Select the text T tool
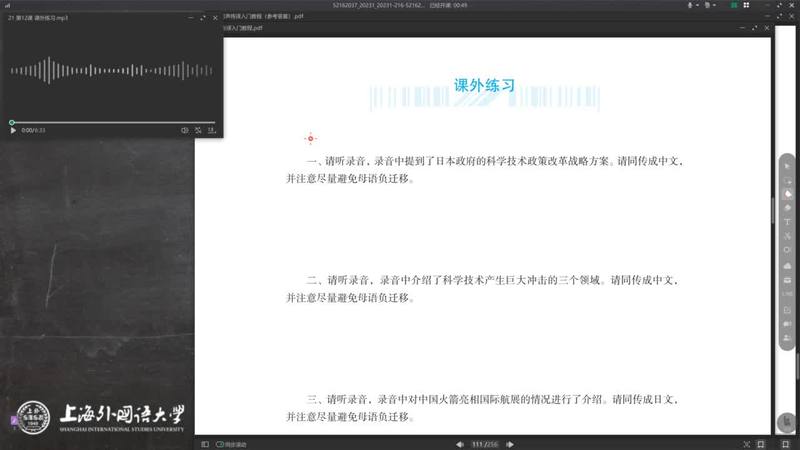Viewport: 800px width, 450px height. [788, 222]
